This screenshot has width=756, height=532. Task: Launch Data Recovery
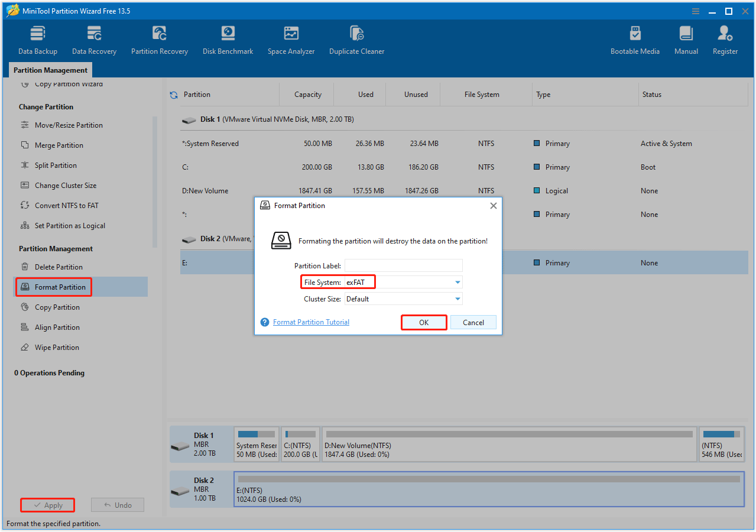point(94,39)
